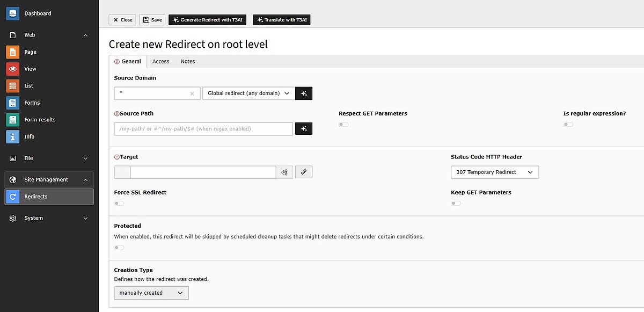
Task: Open the Creation Type dropdown
Action: click(x=151, y=293)
